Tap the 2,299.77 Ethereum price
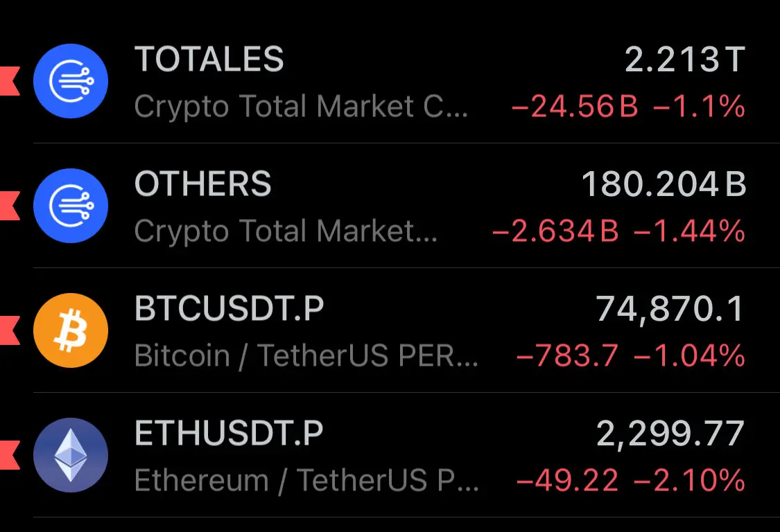 [x=670, y=434]
